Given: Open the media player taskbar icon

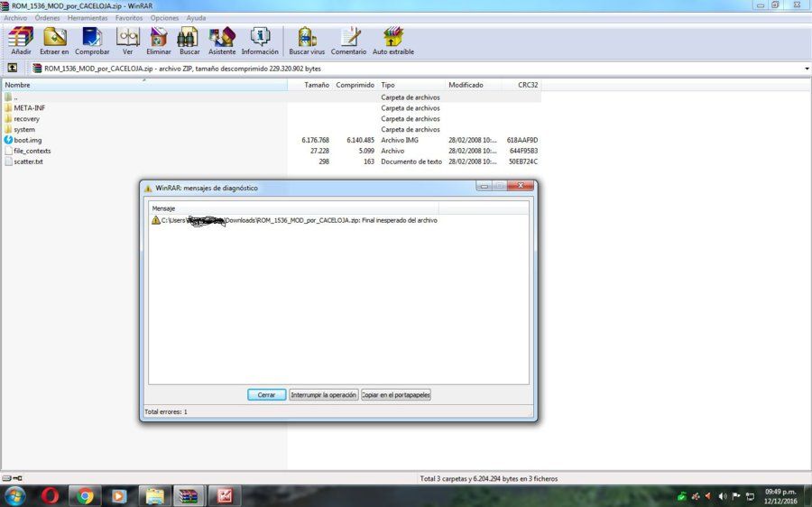Looking at the screenshot, I should (118, 496).
